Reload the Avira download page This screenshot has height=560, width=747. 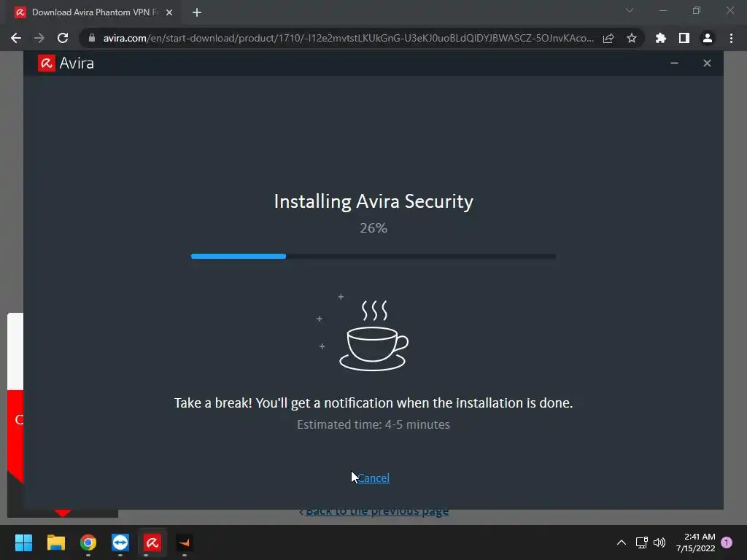click(x=63, y=38)
